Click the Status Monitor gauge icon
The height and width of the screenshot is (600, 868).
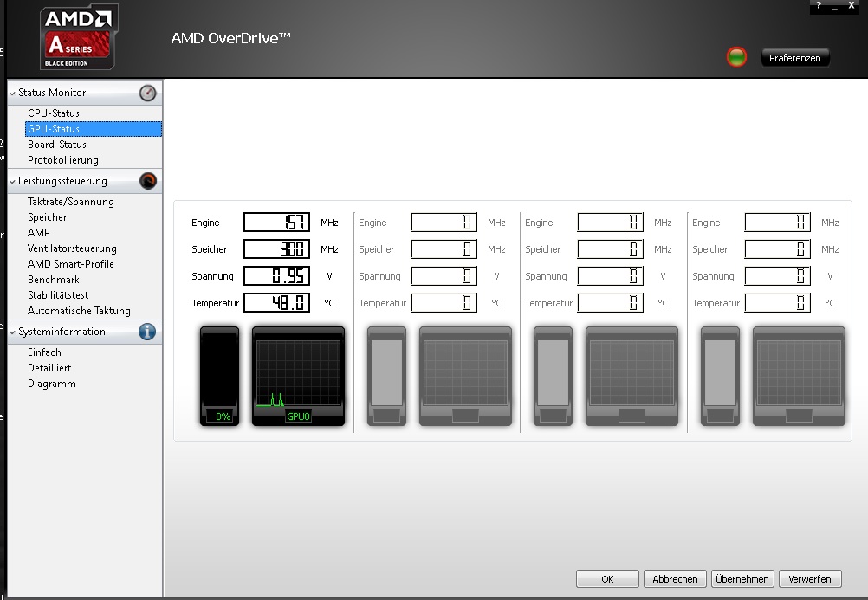[148, 93]
